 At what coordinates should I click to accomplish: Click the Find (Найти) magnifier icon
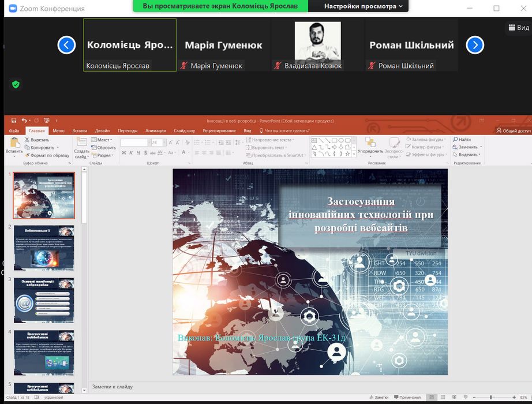click(455, 140)
